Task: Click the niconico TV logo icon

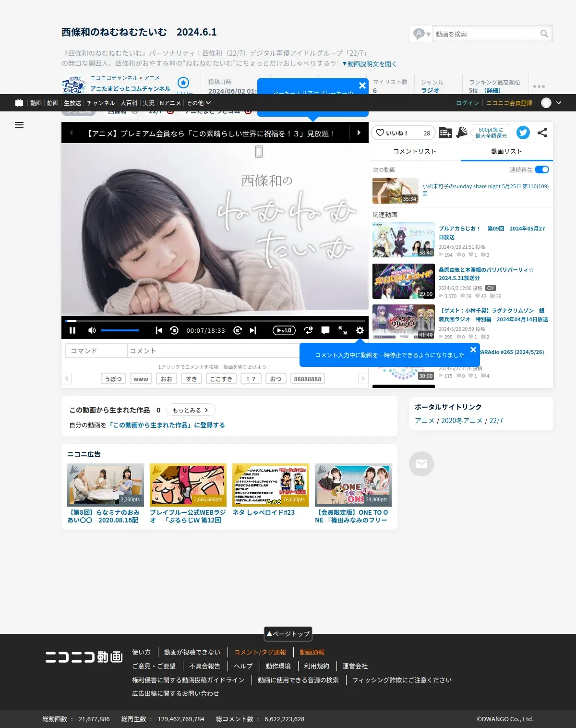Action: [19, 103]
